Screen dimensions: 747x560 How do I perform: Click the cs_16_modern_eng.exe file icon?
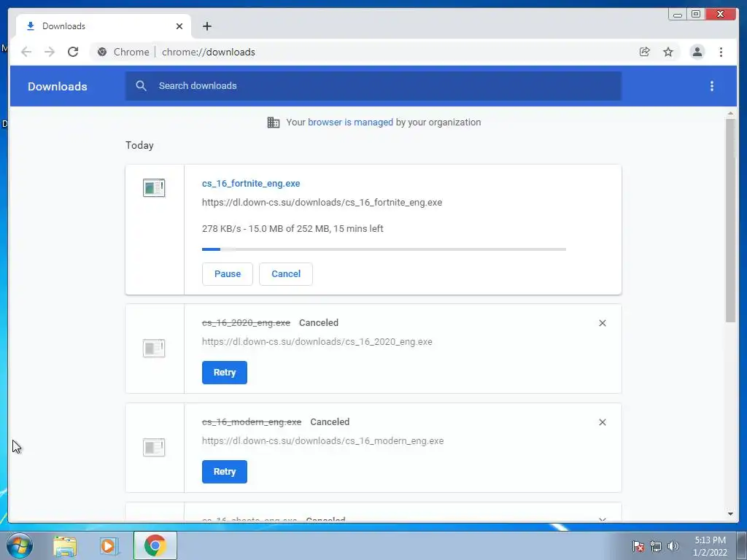click(x=154, y=447)
